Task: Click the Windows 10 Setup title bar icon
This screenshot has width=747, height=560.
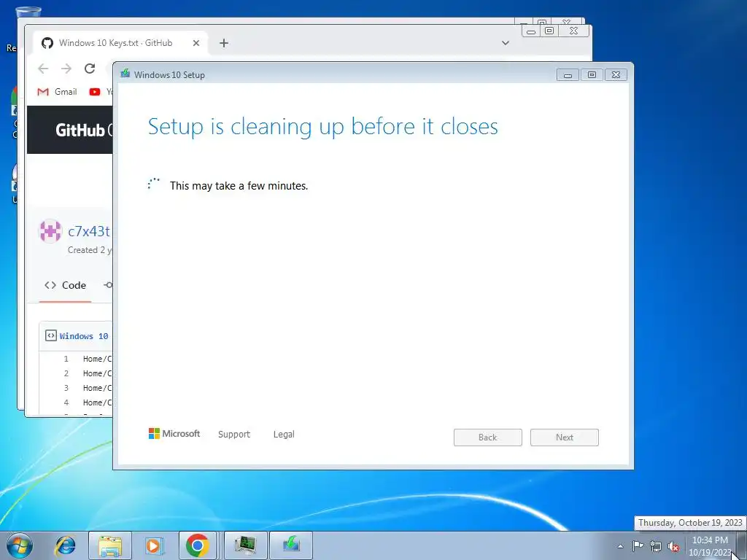Action: [125, 74]
